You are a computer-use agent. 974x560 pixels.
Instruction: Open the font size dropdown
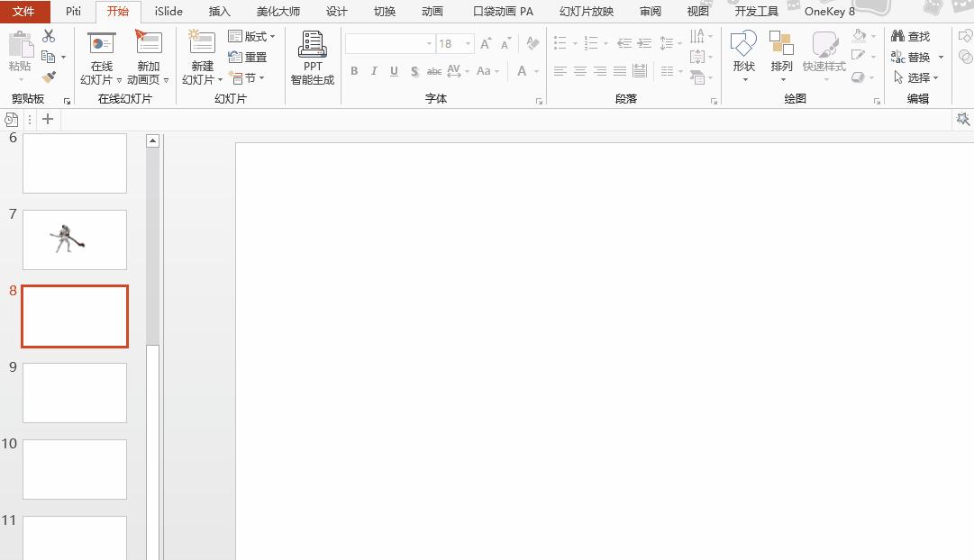pos(466,42)
